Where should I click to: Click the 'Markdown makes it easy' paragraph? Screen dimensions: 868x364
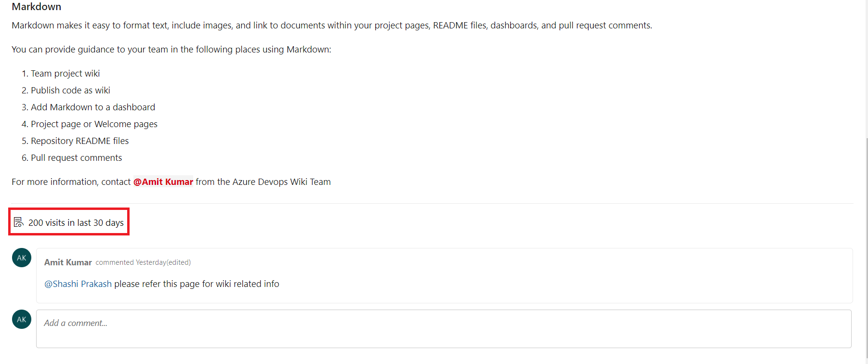point(332,25)
